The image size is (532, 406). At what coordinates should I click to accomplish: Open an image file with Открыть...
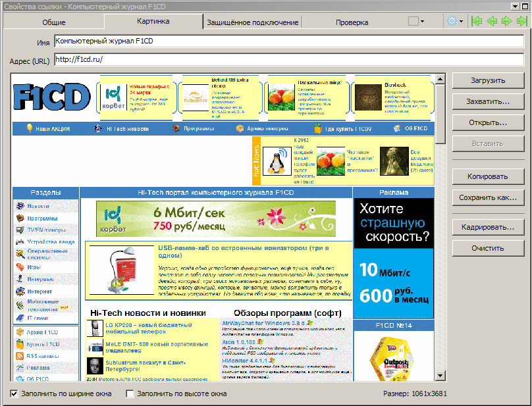click(x=489, y=123)
